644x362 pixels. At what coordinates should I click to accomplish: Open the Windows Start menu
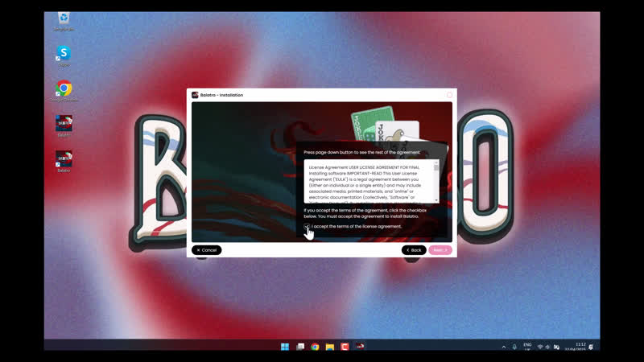[x=285, y=347]
